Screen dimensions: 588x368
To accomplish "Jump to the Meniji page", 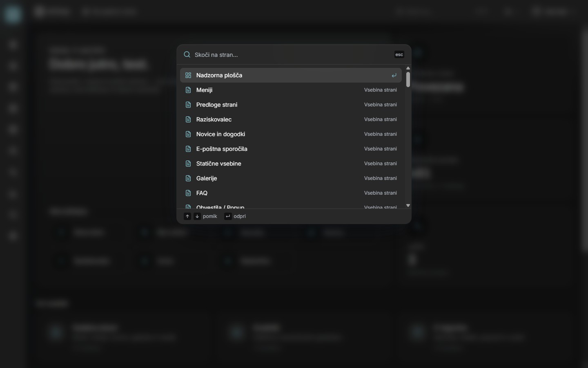I will [291, 90].
